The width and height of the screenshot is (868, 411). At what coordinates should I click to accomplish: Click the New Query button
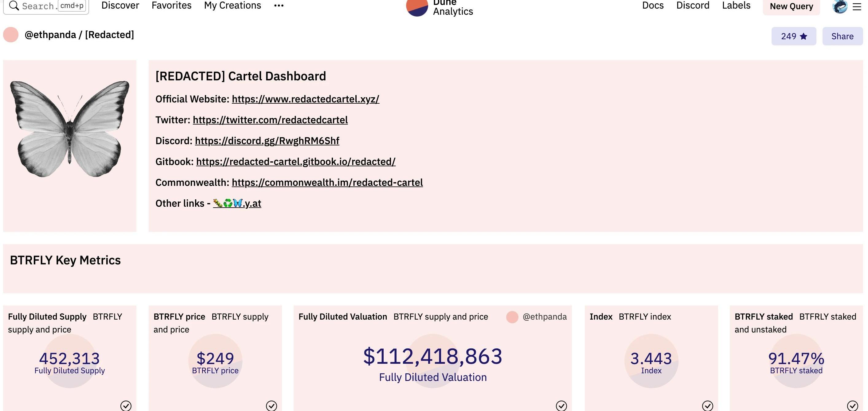point(791,6)
